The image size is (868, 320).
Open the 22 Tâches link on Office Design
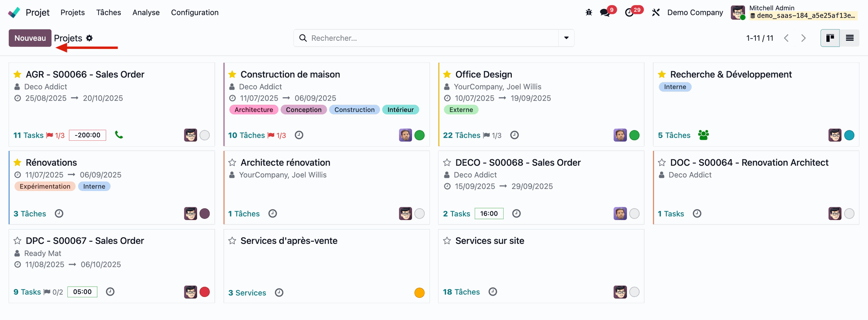(x=461, y=135)
